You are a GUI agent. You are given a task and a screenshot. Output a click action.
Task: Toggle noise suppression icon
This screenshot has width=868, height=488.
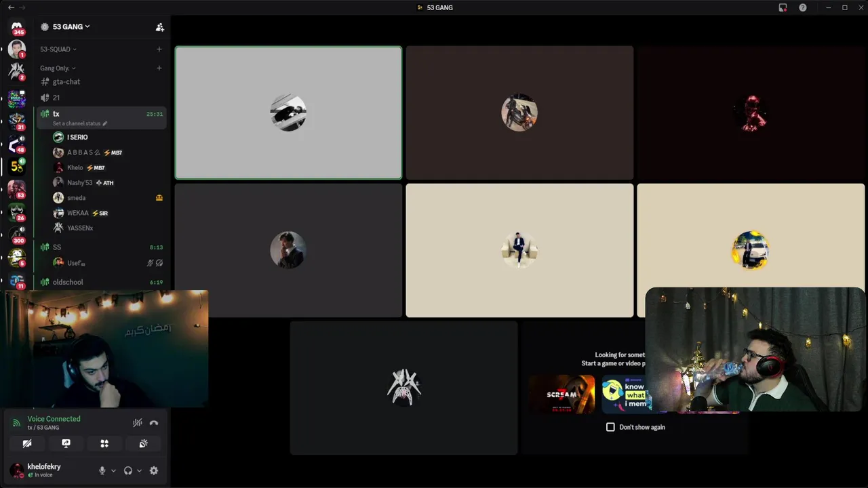click(137, 423)
